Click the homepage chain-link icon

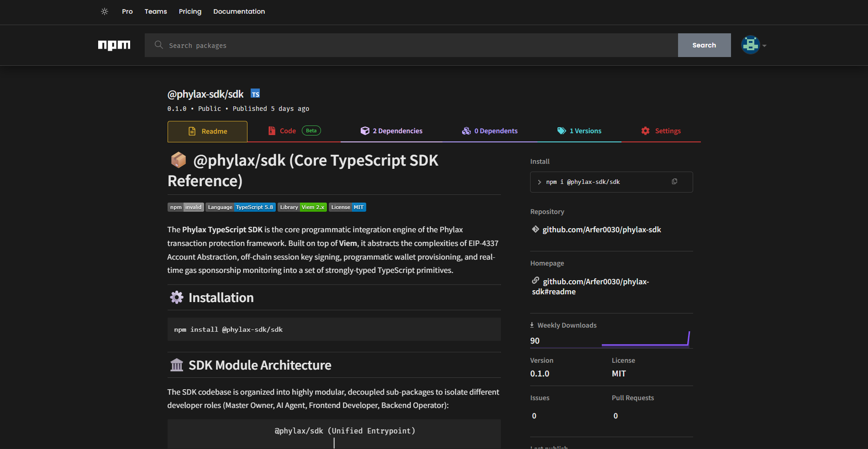click(x=536, y=280)
